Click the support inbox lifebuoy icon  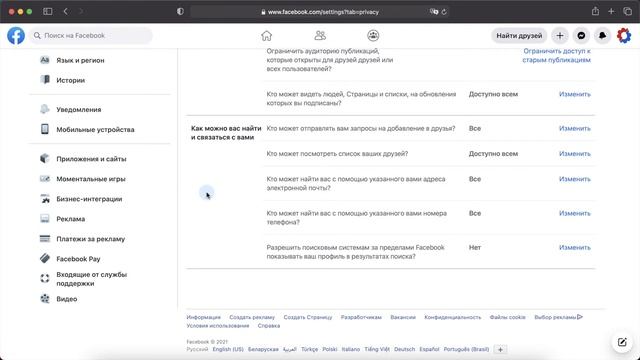click(45, 278)
